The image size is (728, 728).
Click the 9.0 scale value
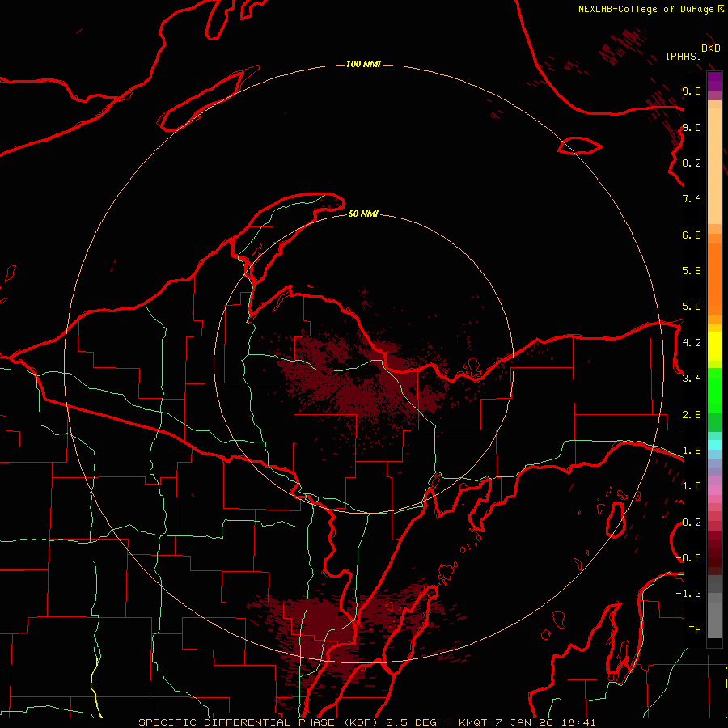coord(692,127)
